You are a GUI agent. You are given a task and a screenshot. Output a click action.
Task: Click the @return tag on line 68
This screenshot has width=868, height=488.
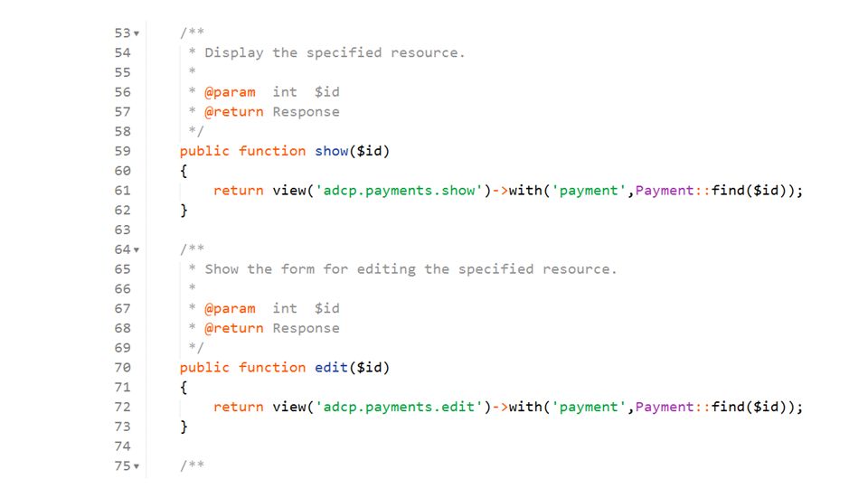point(233,328)
